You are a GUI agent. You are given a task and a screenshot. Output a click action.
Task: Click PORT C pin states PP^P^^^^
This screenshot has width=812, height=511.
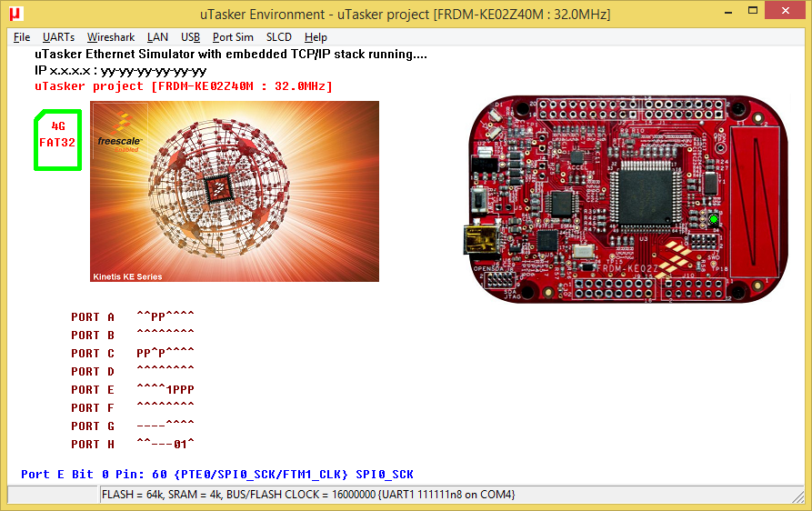point(165,353)
